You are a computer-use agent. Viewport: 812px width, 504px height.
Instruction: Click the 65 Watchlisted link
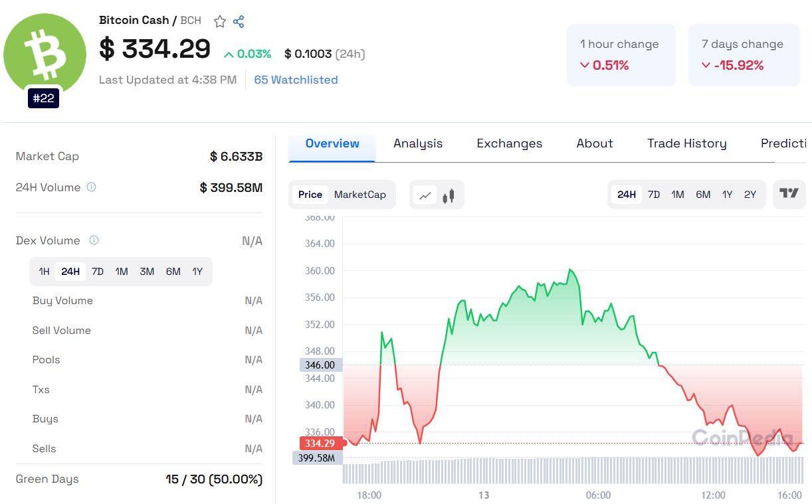[296, 80]
